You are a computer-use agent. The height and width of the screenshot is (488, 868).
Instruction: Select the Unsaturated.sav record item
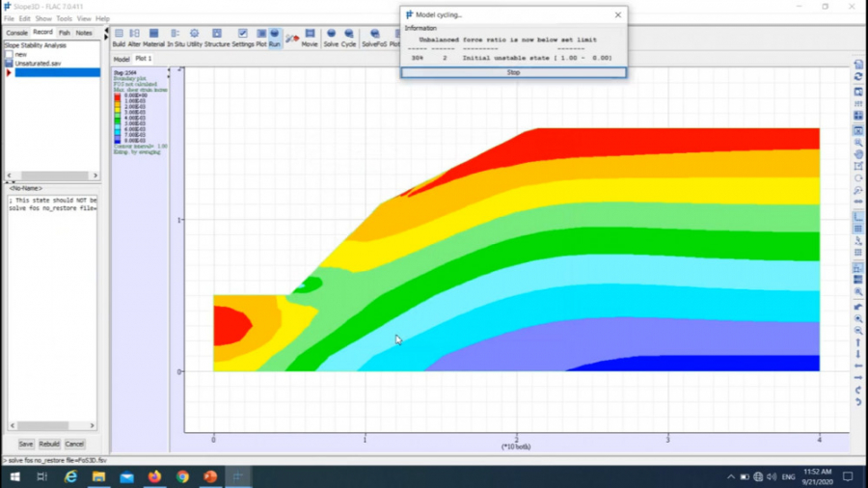[38, 63]
